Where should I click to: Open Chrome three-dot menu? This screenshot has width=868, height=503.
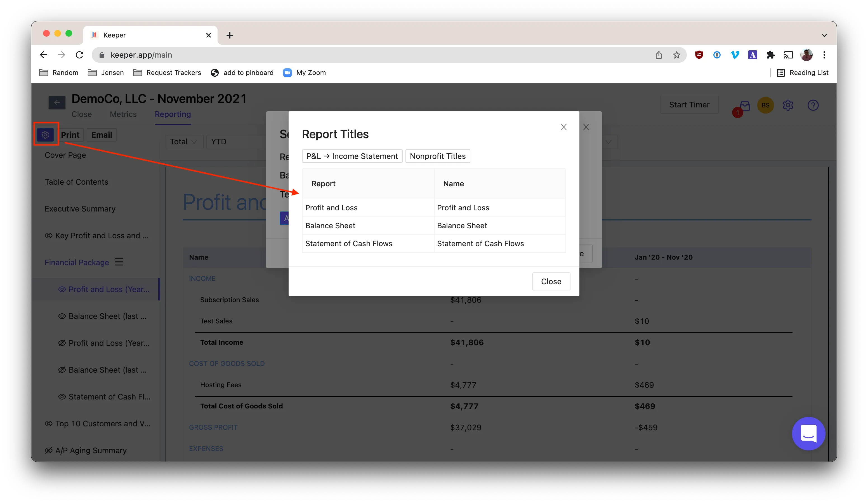(x=824, y=55)
